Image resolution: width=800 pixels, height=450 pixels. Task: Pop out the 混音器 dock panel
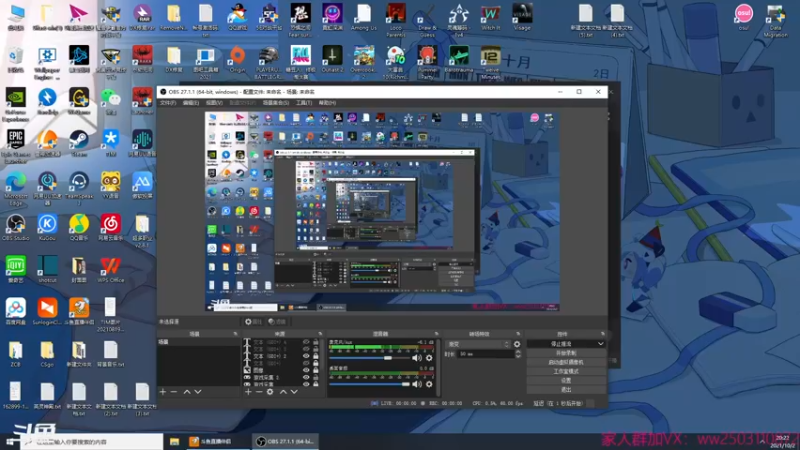pos(436,334)
